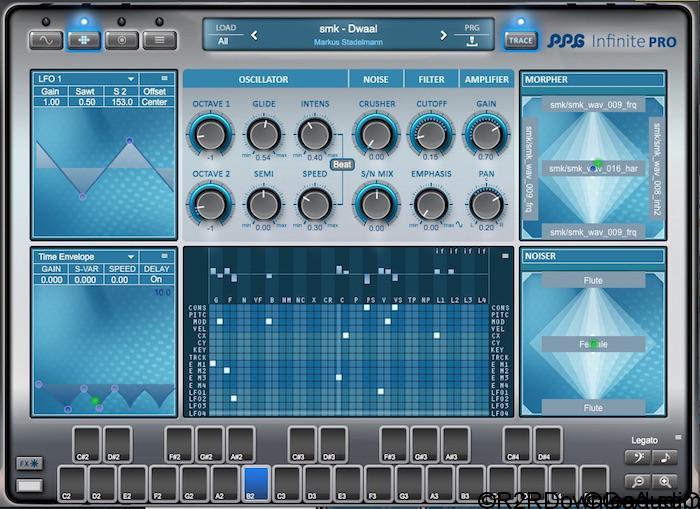This screenshot has height=509, width=700.
Task: Toggle the FX button
Action: click(x=29, y=463)
